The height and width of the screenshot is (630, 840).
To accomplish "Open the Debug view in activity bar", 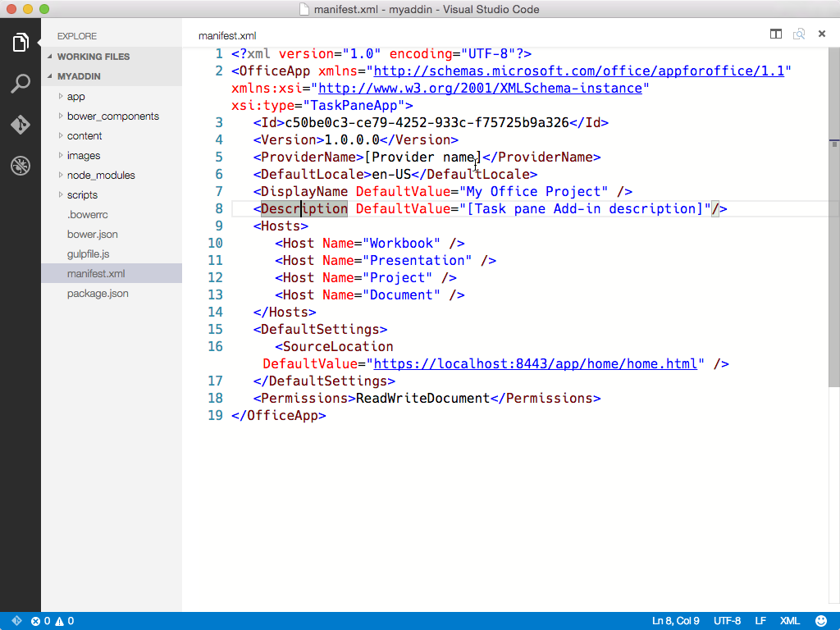I will [x=21, y=166].
